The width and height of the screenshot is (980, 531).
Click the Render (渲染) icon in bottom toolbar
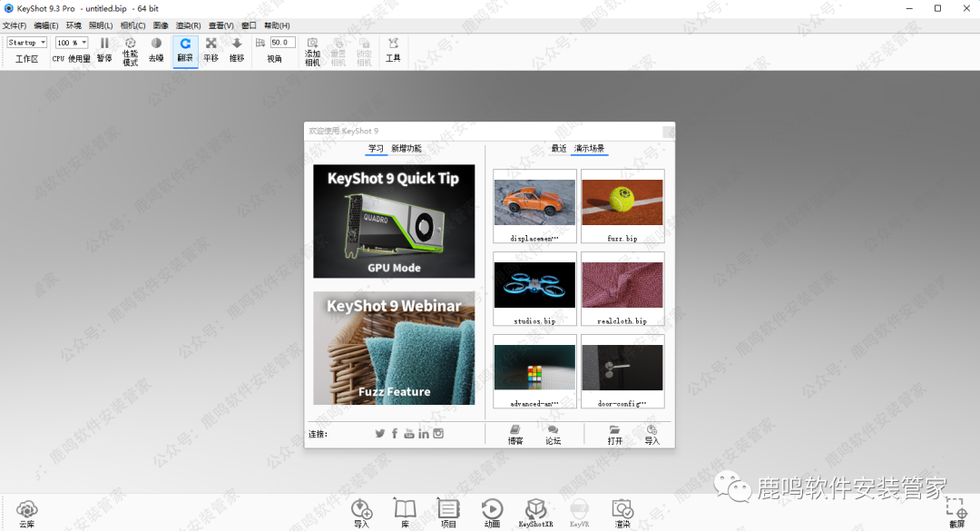[622, 512]
